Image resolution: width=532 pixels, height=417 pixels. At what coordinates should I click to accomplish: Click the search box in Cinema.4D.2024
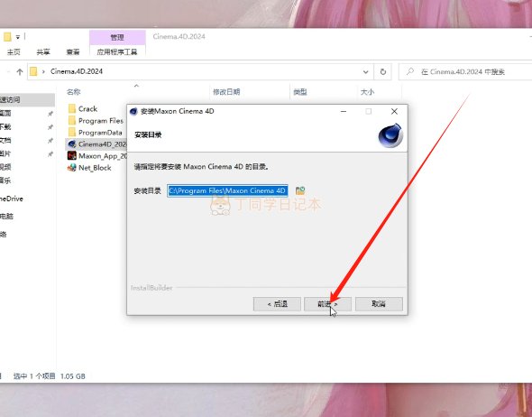pos(466,71)
